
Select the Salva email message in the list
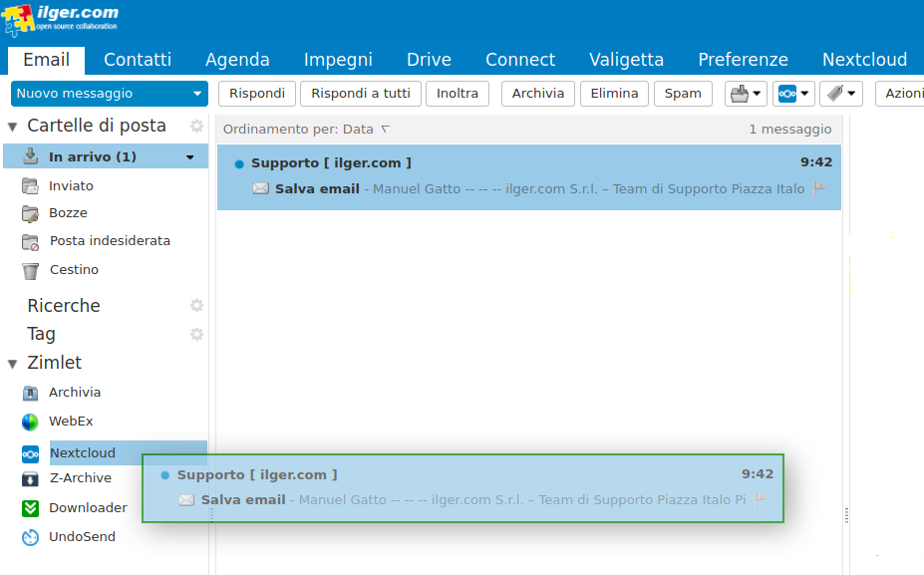pyautogui.click(x=529, y=177)
